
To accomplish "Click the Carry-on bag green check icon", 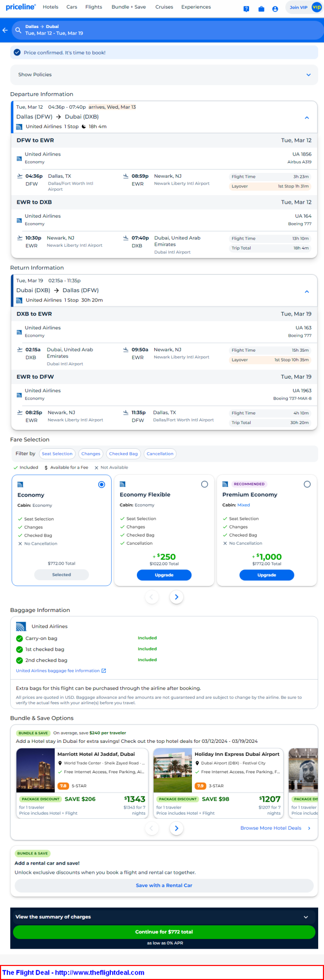I will [20, 639].
